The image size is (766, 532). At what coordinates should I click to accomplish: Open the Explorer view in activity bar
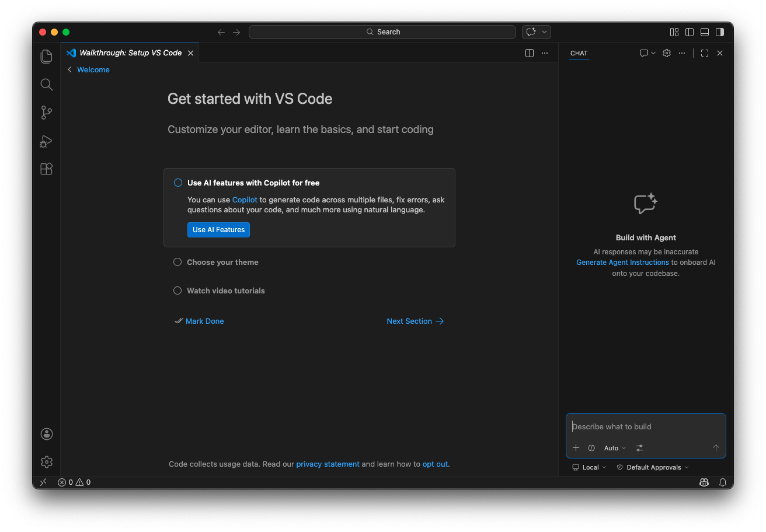click(47, 57)
